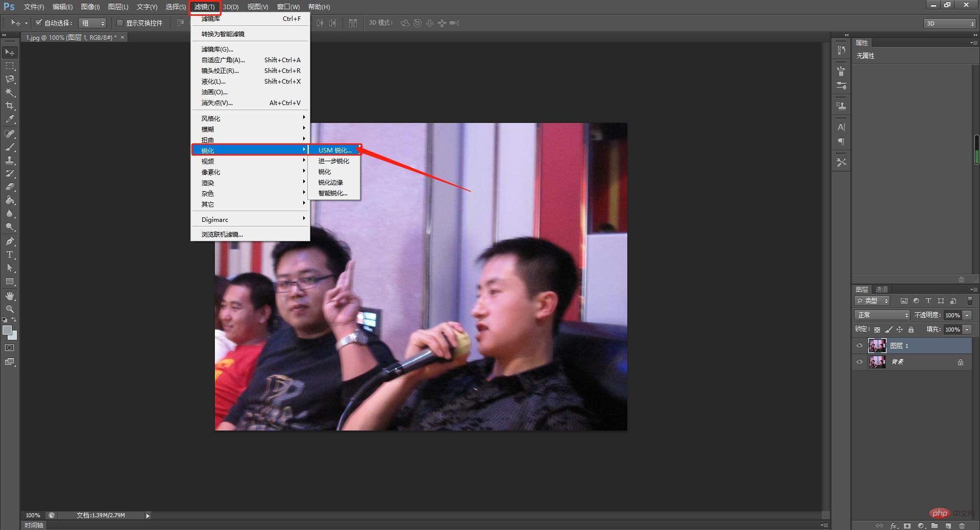Expand the status bar info arrow
This screenshot has width=980, height=530.
click(148, 516)
